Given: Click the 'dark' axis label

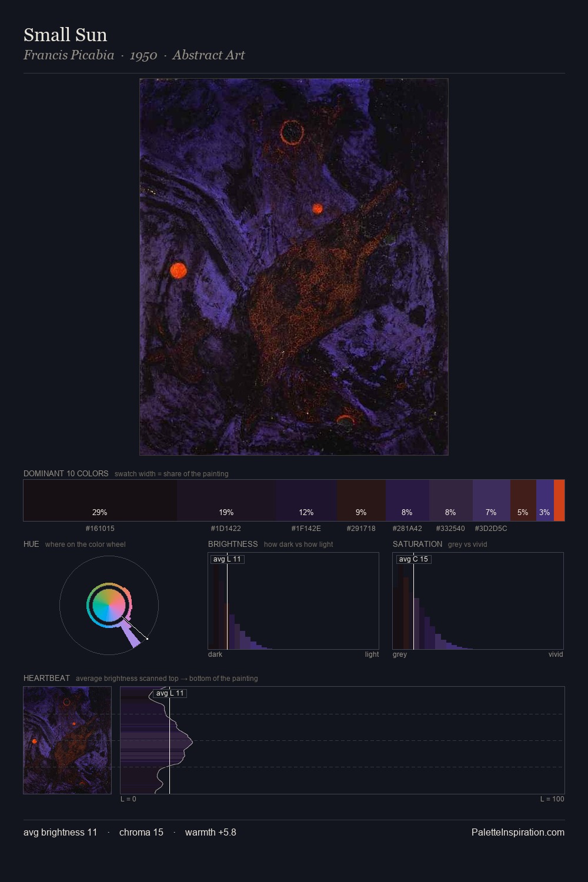Looking at the screenshot, I should coord(215,654).
